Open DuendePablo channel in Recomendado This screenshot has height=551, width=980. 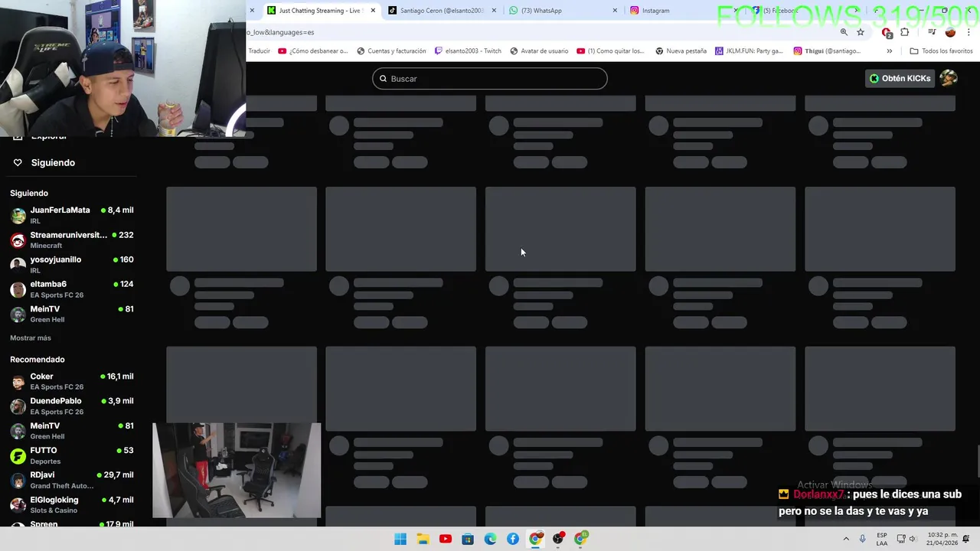pos(72,406)
